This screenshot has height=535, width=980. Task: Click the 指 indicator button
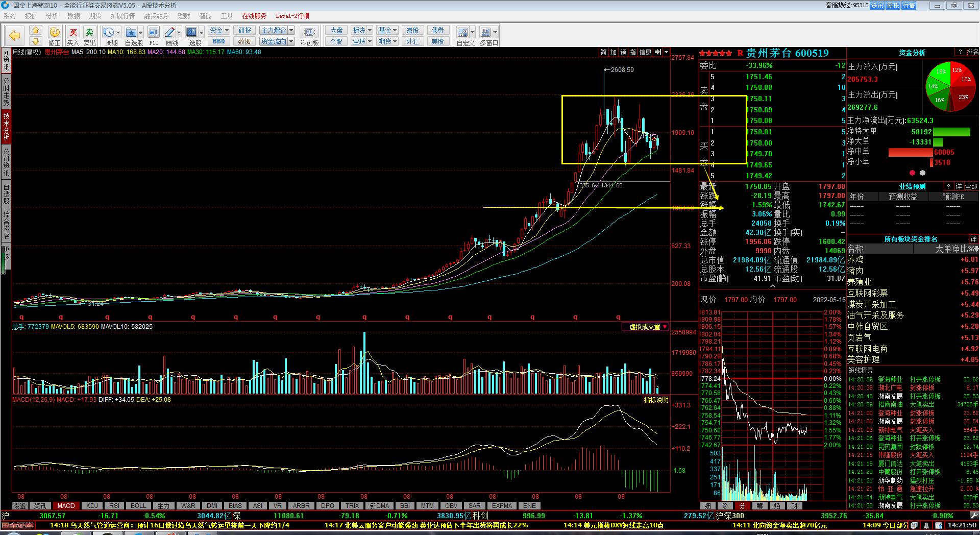click(633, 52)
